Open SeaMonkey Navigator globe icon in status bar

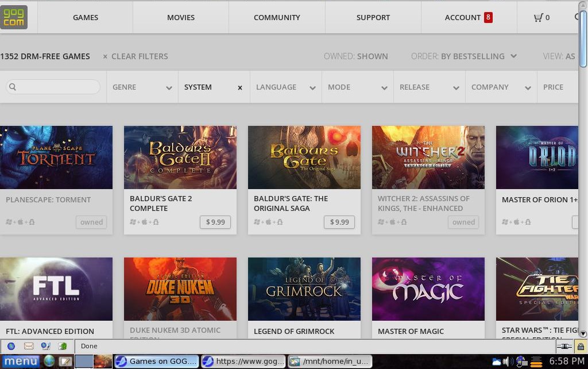[11, 346]
